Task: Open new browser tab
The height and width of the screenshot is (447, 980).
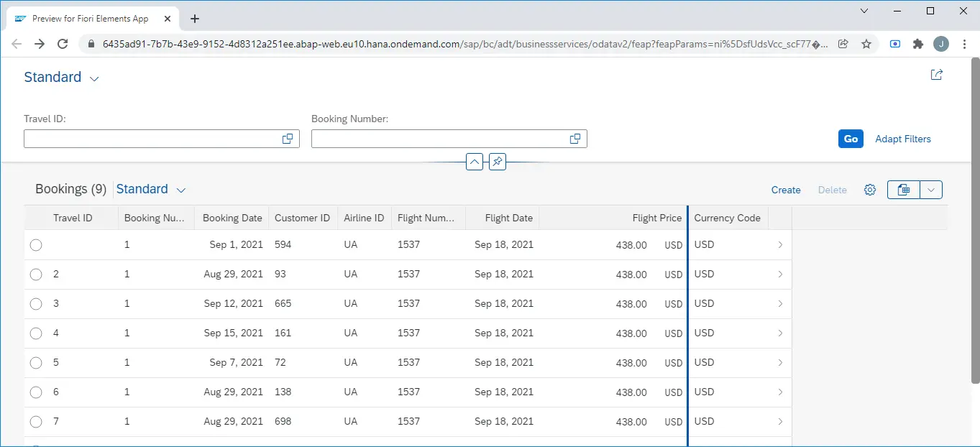Action: click(x=195, y=19)
